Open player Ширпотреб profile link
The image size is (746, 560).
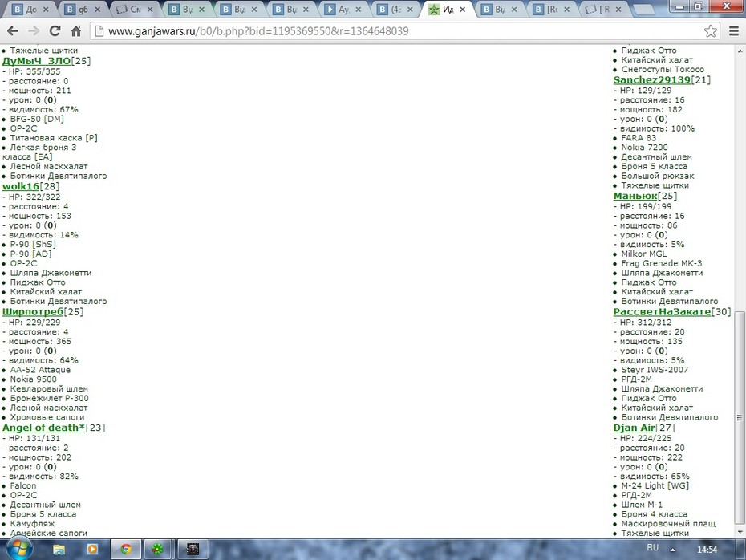tap(33, 311)
